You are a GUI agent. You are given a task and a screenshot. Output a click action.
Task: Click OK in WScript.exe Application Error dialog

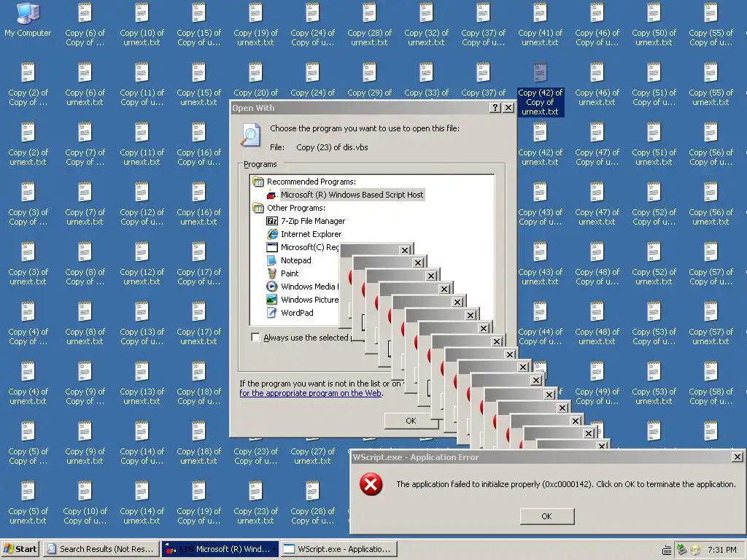(x=547, y=516)
